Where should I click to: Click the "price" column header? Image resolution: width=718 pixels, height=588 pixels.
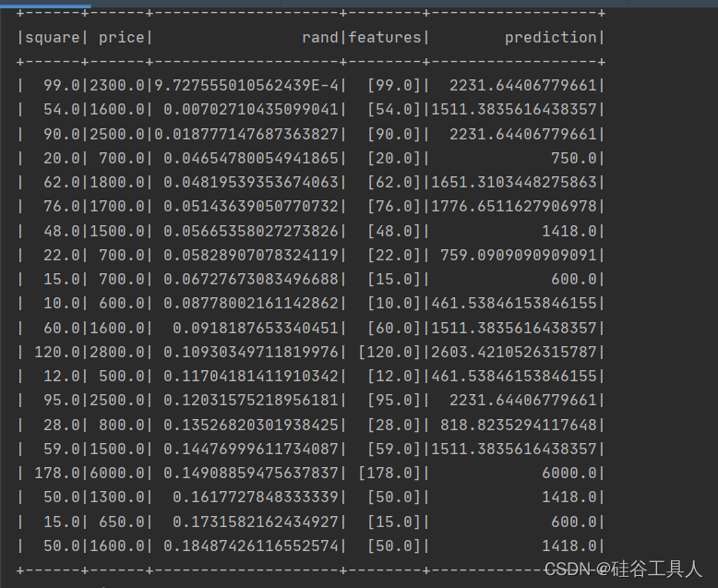tap(121, 38)
